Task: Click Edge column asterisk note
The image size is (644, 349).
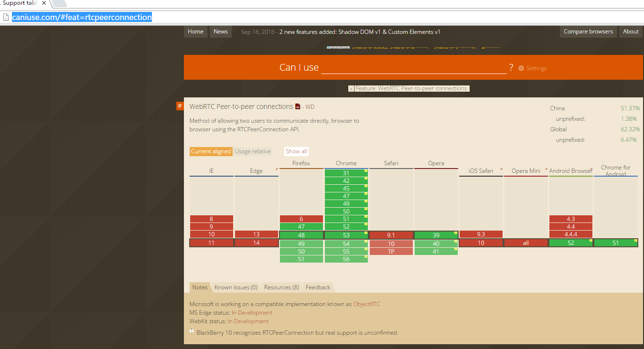Action: 277,170
